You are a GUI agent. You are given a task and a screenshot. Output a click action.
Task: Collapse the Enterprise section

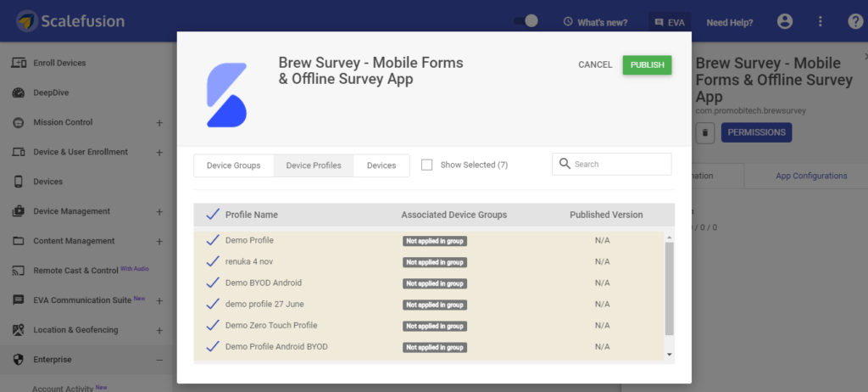pos(159,360)
